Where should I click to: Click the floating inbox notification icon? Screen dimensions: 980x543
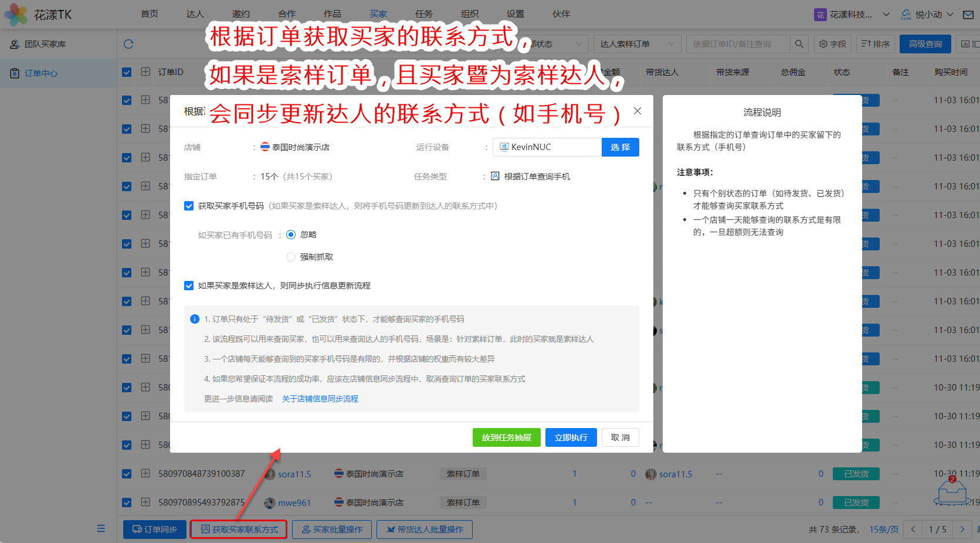pyautogui.click(x=952, y=491)
